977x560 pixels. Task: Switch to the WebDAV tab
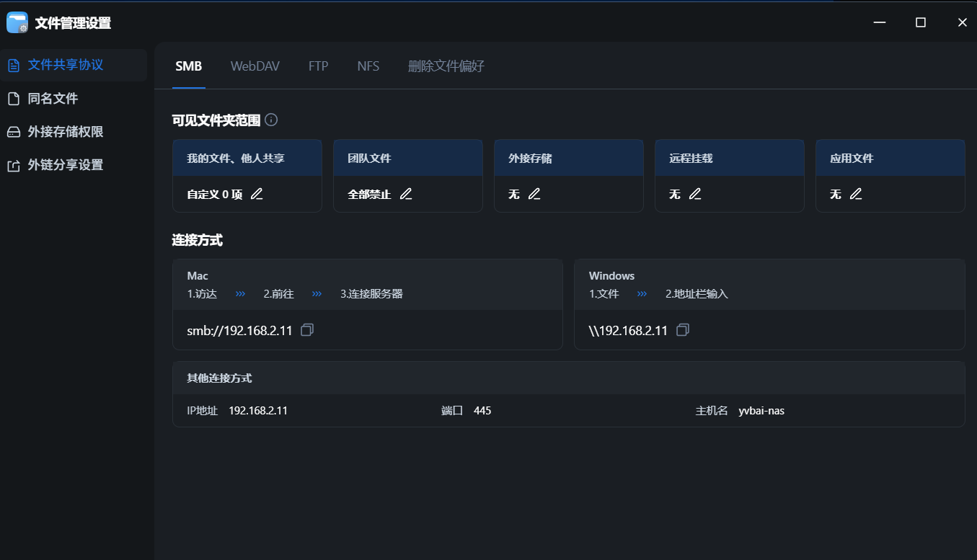(x=255, y=66)
